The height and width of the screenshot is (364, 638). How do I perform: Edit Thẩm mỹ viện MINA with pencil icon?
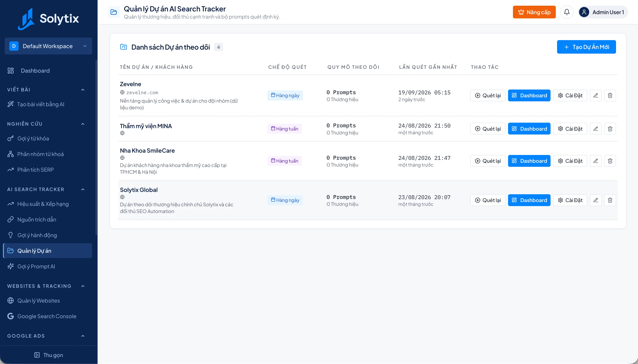(x=596, y=129)
